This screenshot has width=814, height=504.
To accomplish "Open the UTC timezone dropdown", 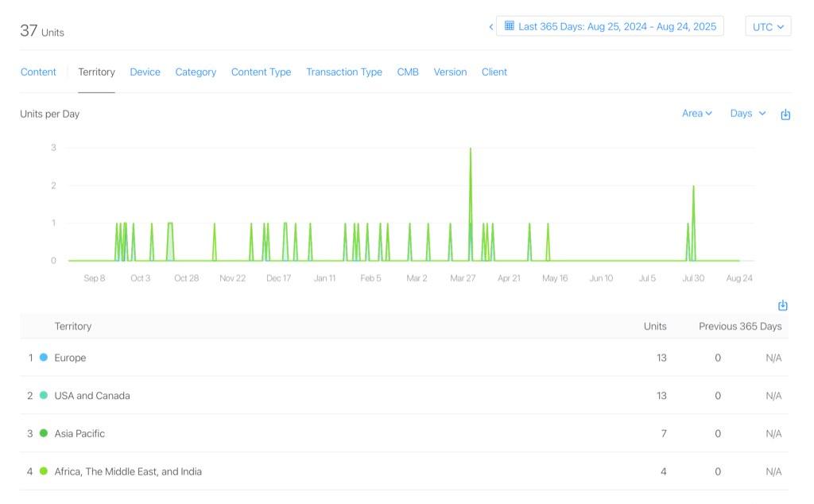I will click(x=768, y=26).
